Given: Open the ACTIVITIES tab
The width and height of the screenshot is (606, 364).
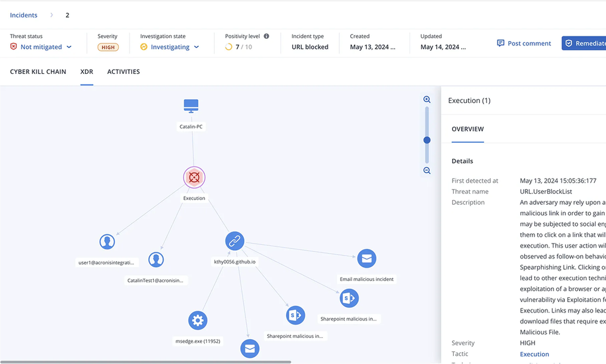Looking at the screenshot, I should [x=123, y=71].
